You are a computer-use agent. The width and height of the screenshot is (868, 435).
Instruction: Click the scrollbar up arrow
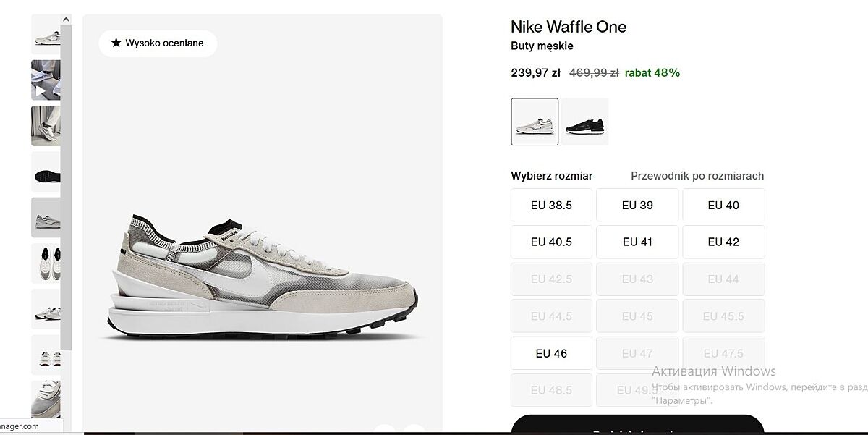(66, 20)
